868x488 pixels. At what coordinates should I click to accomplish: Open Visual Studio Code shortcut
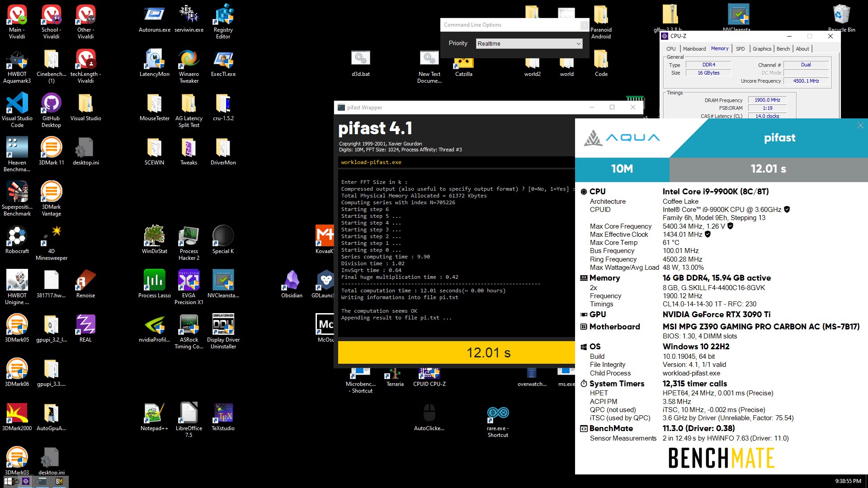click(17, 110)
